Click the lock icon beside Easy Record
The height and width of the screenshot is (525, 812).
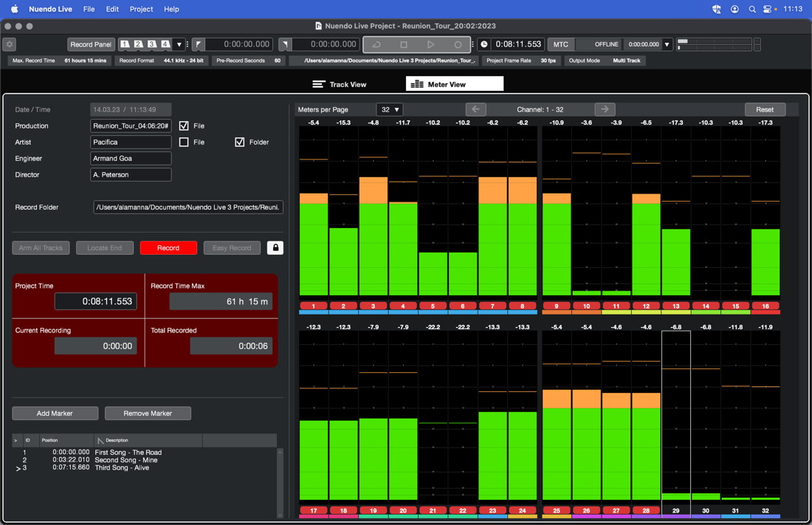pos(275,248)
